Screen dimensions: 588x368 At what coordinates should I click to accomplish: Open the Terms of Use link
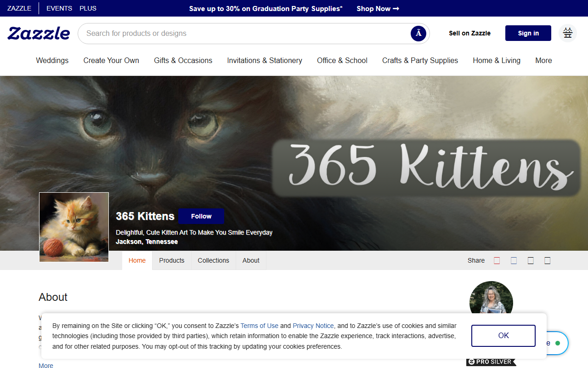[x=260, y=326]
